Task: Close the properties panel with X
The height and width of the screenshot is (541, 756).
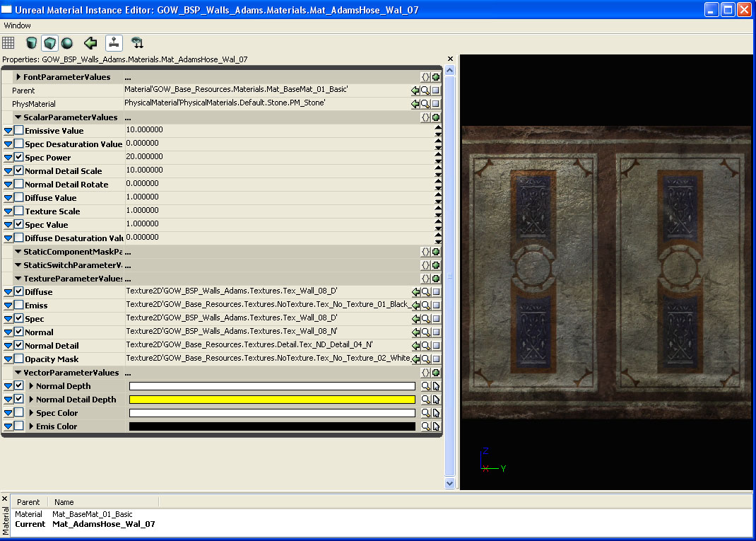Action: pos(450,59)
